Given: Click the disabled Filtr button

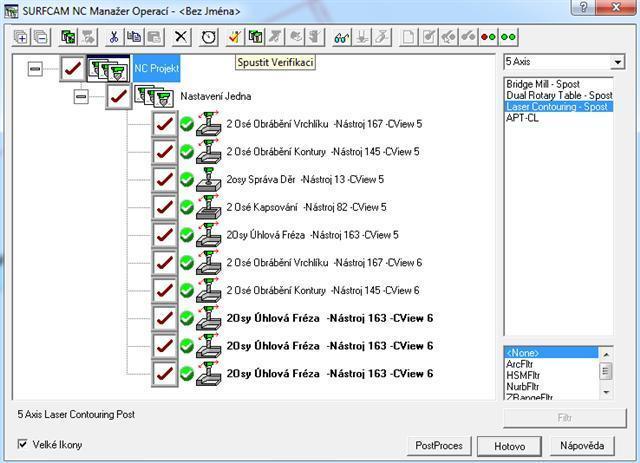Looking at the screenshot, I should point(565,418).
